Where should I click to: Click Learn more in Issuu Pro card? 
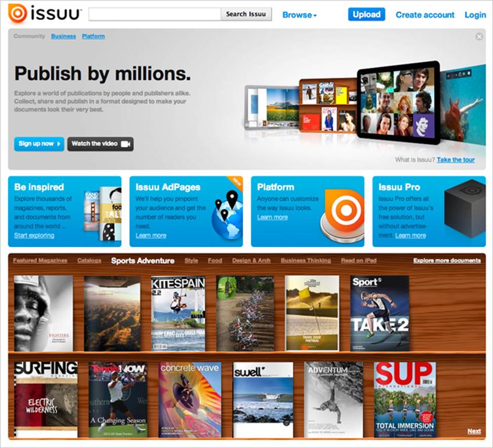410,235
